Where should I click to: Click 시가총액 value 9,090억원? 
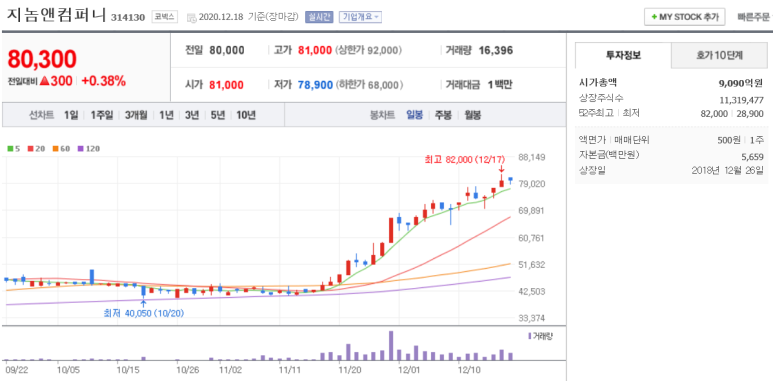click(x=741, y=83)
